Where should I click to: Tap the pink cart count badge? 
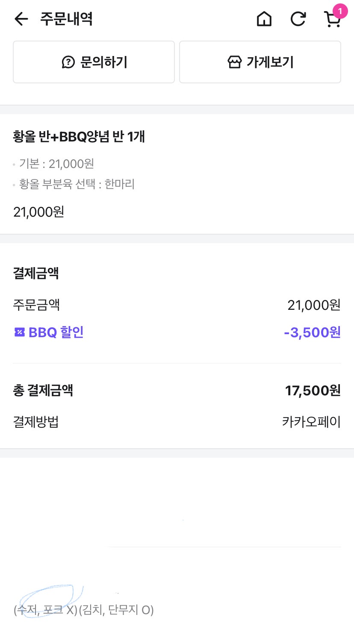(x=340, y=11)
